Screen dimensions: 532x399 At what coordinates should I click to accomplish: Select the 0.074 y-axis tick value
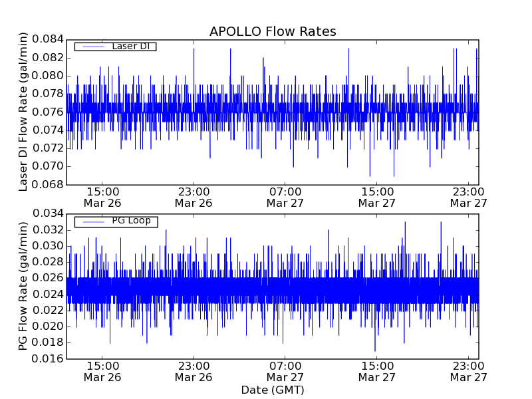point(48,130)
